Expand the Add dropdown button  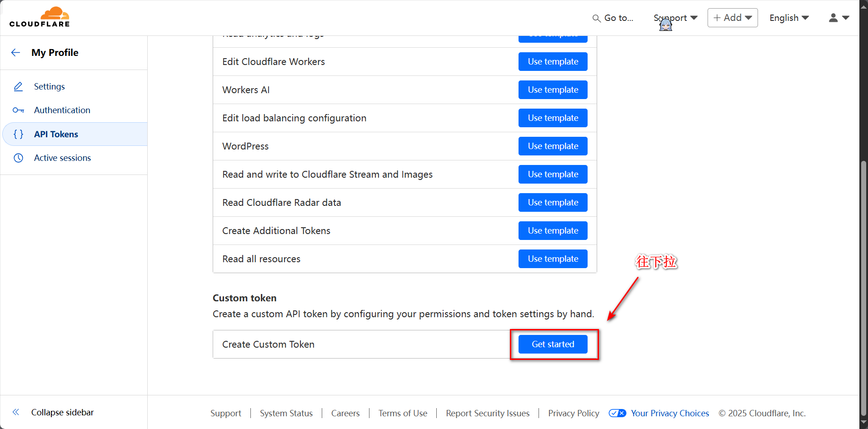click(732, 18)
